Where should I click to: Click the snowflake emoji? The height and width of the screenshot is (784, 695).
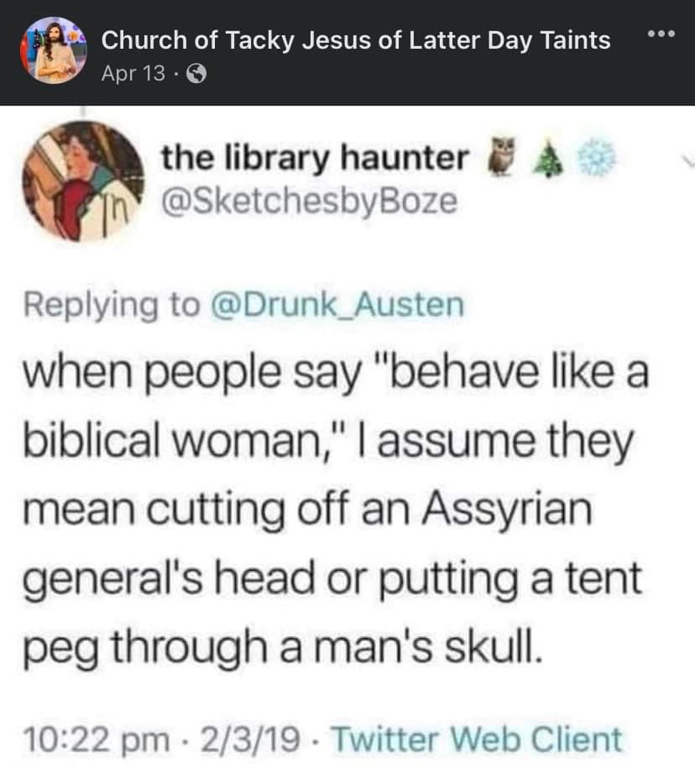coord(597,158)
